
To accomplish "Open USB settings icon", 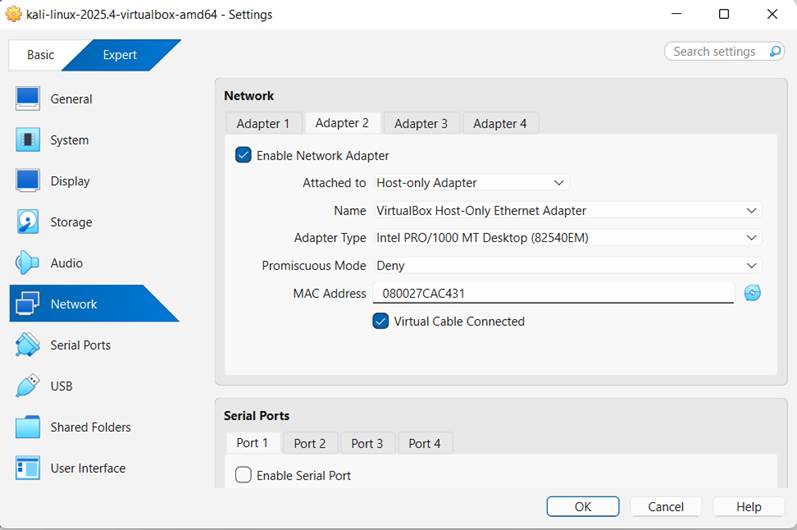I will click(28, 386).
